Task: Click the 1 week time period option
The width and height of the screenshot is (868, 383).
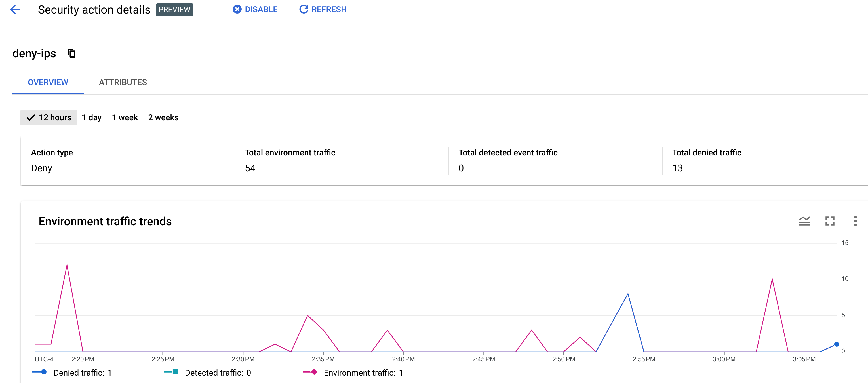Action: point(125,117)
